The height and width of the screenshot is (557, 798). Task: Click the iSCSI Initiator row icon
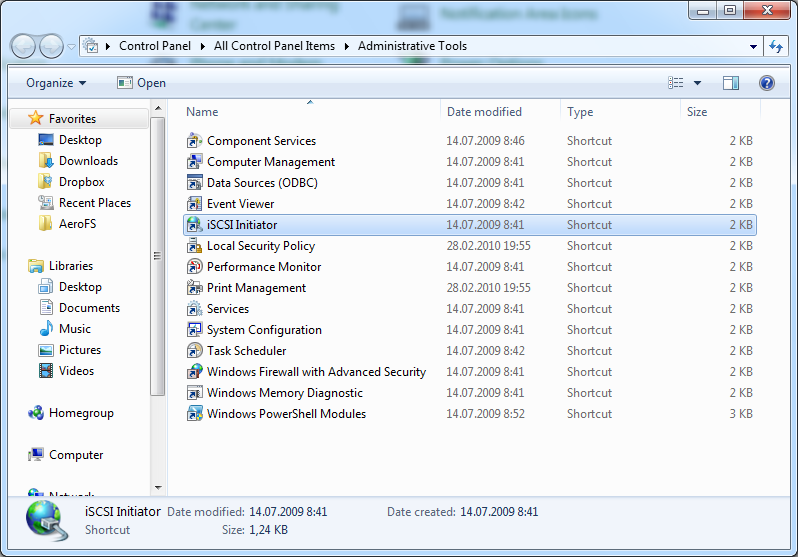click(194, 225)
